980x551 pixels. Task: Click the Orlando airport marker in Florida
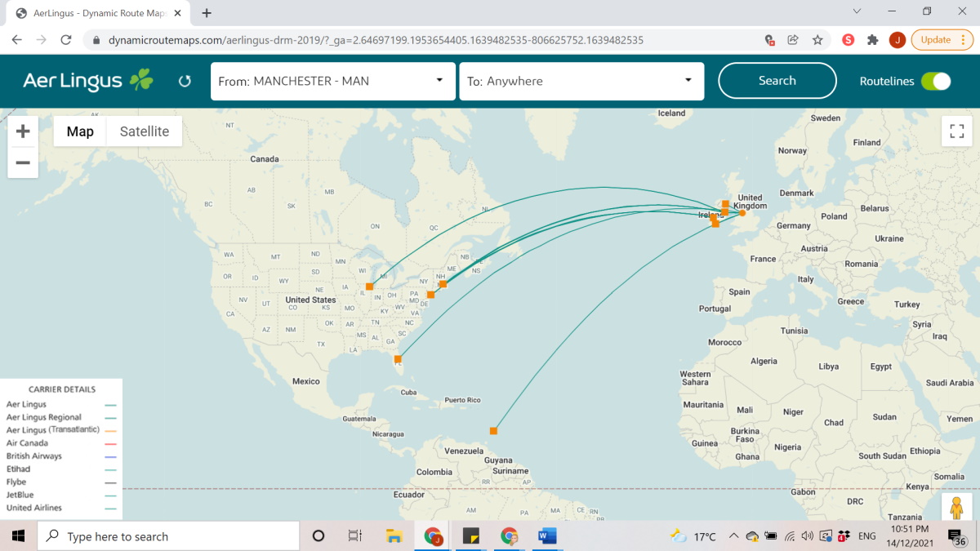tap(398, 358)
